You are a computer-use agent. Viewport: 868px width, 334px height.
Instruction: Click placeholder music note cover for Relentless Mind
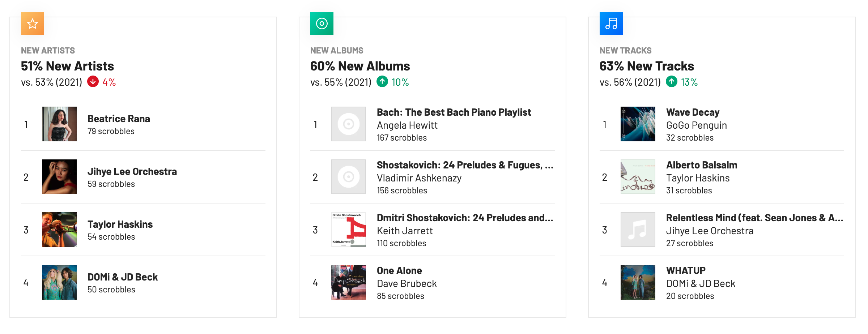click(x=638, y=230)
